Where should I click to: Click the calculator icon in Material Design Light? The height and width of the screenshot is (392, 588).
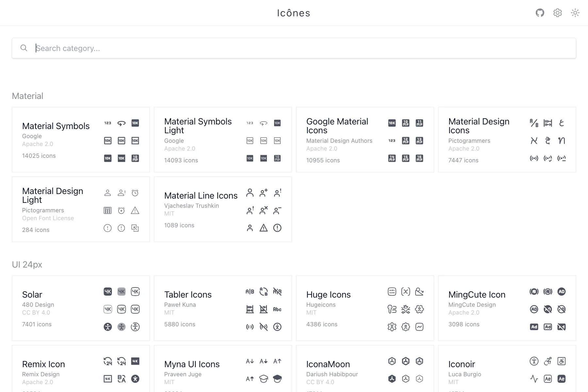point(107,211)
